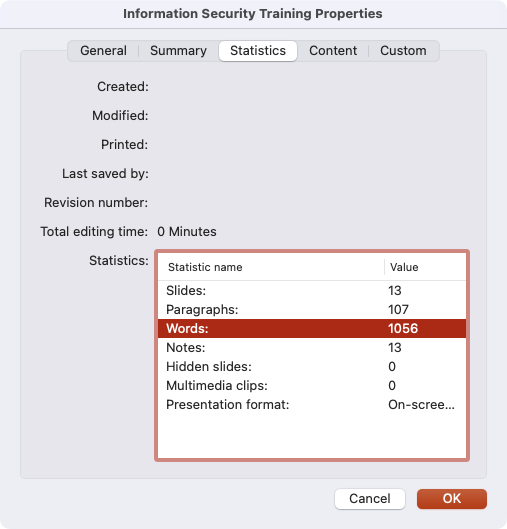Switch to the General tab
Image resolution: width=507 pixels, height=529 pixels.
pyautogui.click(x=103, y=51)
